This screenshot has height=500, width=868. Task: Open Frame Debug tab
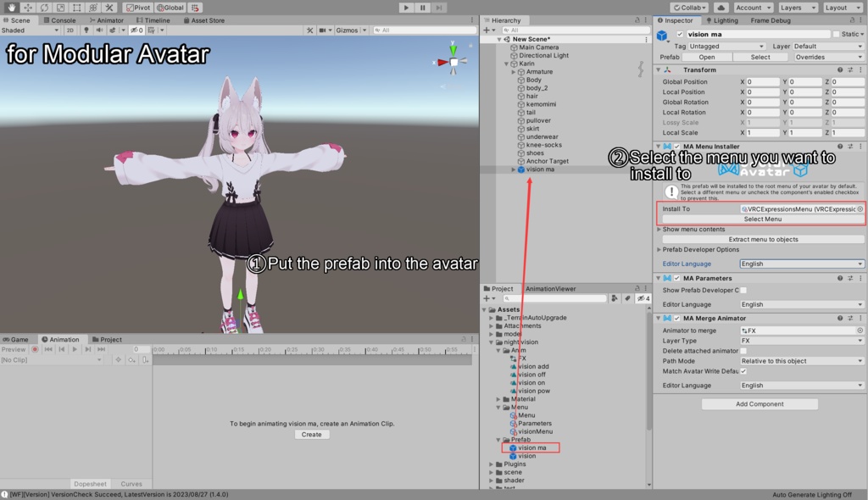point(771,20)
